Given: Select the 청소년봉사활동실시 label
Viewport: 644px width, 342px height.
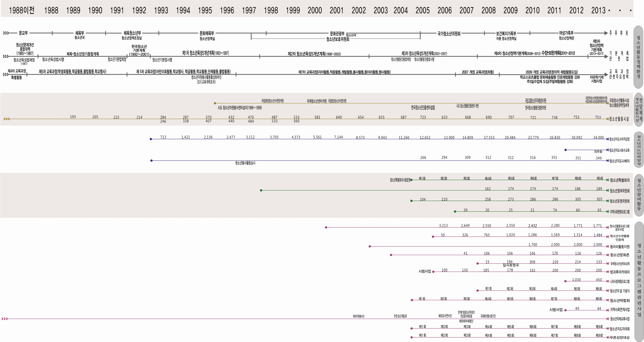Looking at the screenshot, I should (245, 163).
